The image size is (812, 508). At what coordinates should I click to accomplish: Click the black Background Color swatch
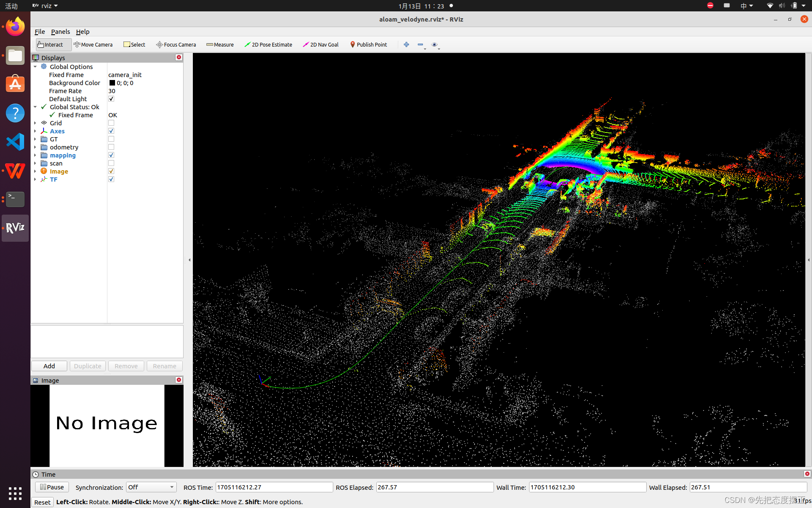112,83
